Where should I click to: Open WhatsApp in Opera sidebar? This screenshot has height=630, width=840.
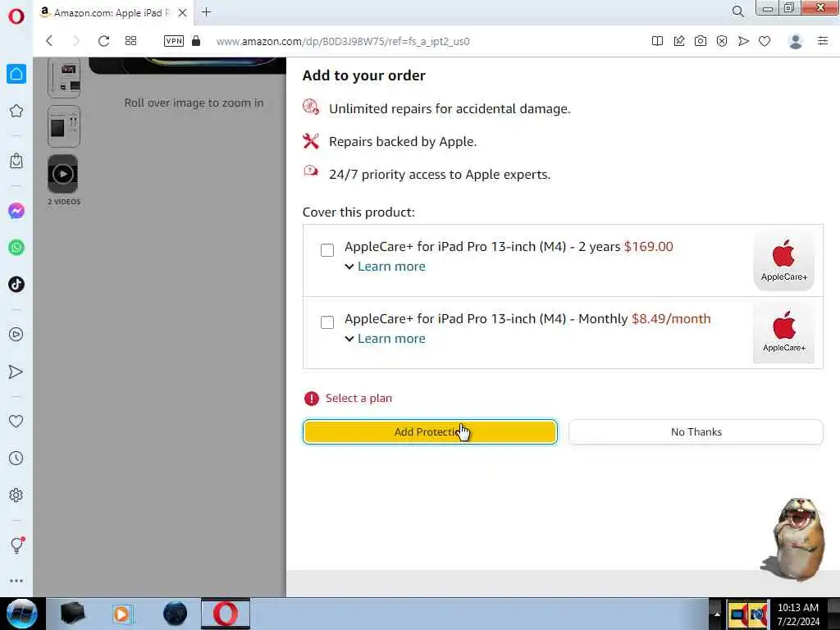click(16, 248)
